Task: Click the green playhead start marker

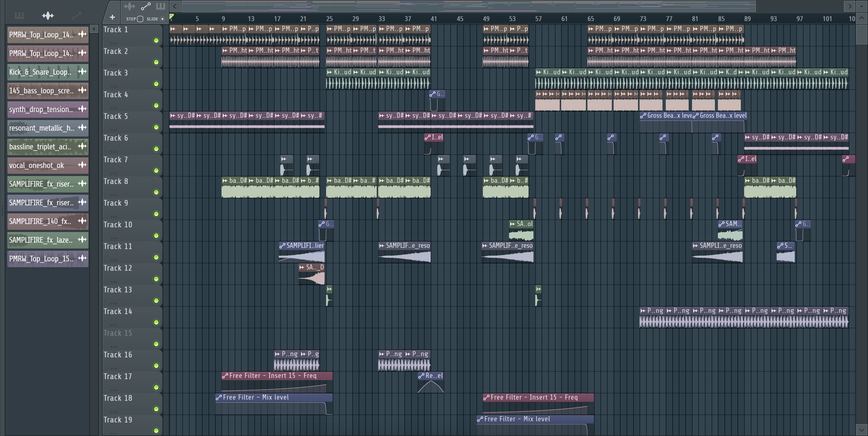Action: coord(171,17)
